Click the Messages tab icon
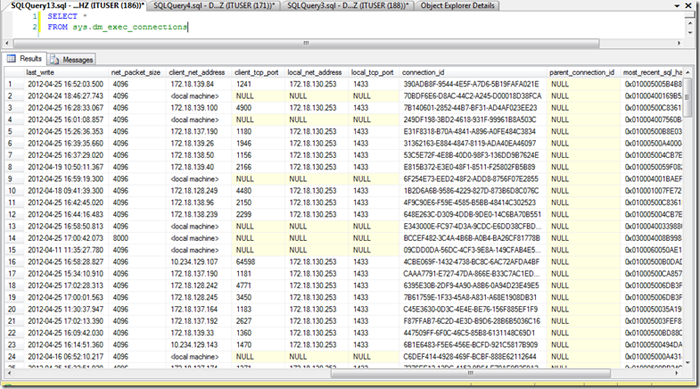700x389 pixels. (55, 59)
